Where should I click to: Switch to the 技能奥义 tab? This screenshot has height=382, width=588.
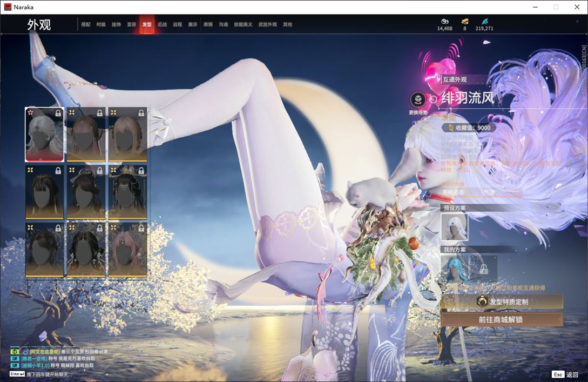tap(243, 24)
